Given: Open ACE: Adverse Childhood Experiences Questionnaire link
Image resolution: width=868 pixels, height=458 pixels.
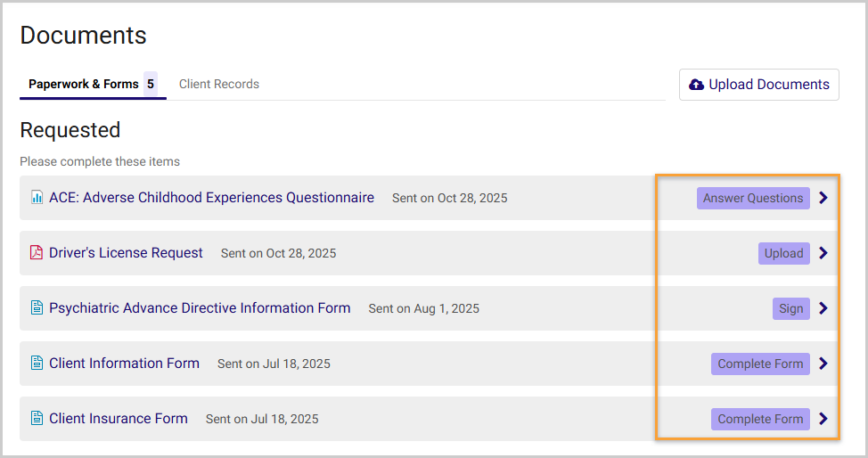Looking at the screenshot, I should pos(211,198).
